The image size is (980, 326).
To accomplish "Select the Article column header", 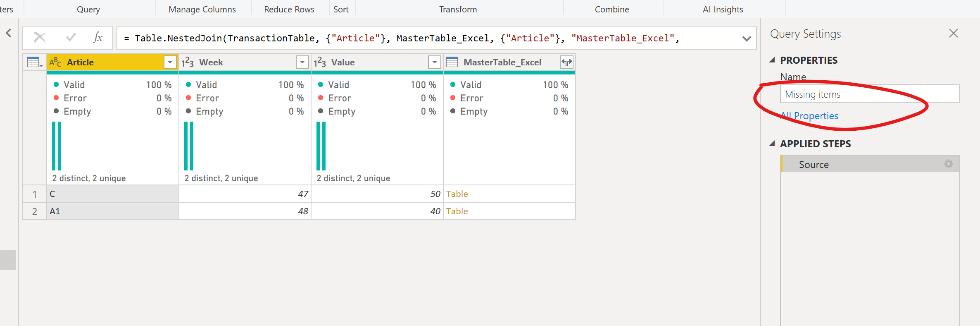I will pyautogui.click(x=112, y=62).
